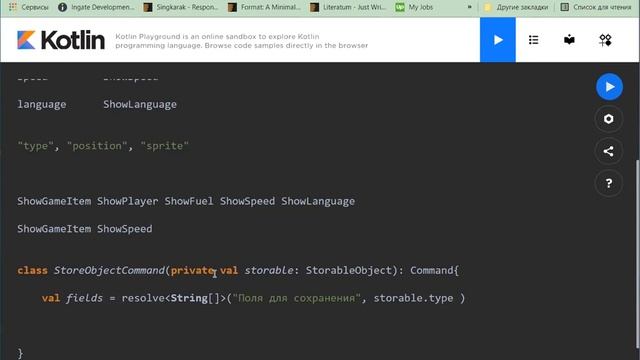Viewport: 640px width, 360px height.
Task: Open help with the question mark button
Action: (x=609, y=183)
